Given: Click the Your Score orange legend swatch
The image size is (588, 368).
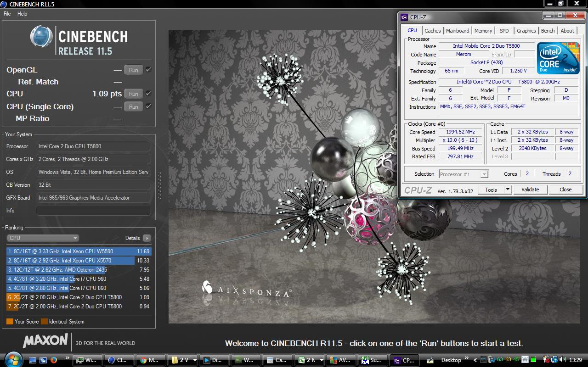Looking at the screenshot, I should [x=10, y=322].
